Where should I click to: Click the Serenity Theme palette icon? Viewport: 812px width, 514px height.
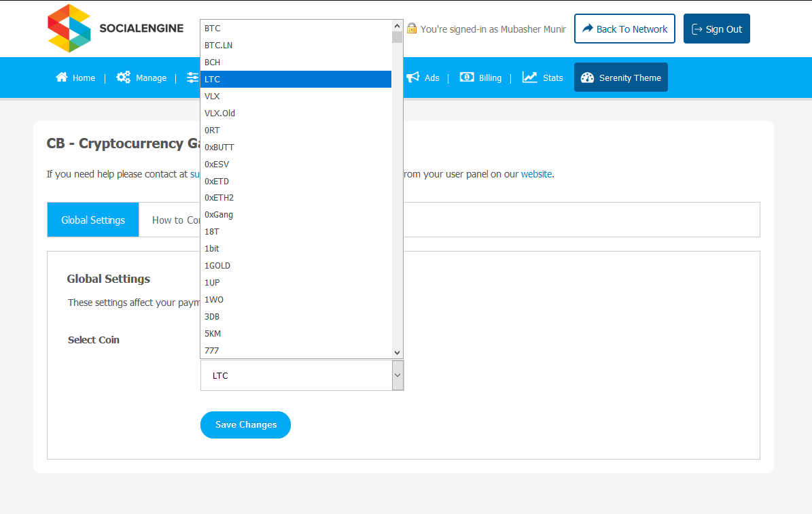588,78
